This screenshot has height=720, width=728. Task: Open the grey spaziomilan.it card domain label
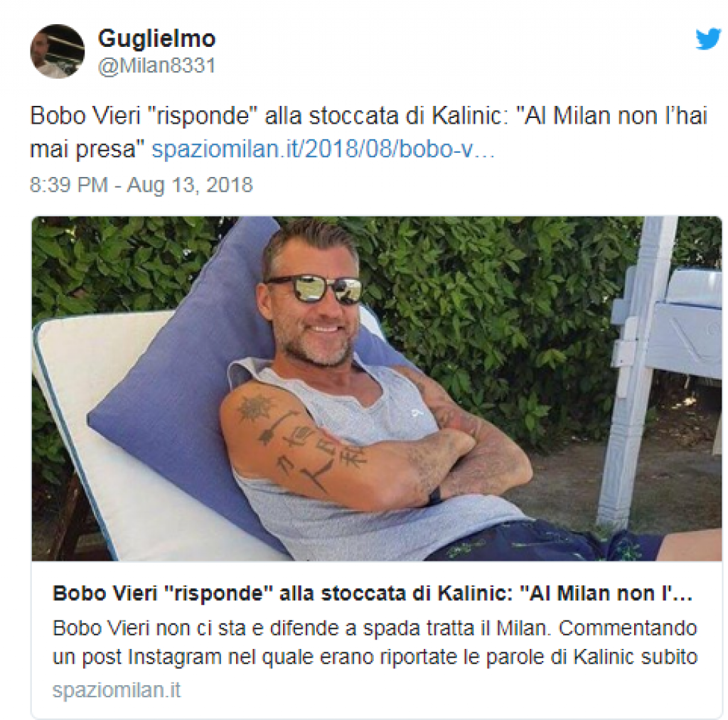click(116, 690)
